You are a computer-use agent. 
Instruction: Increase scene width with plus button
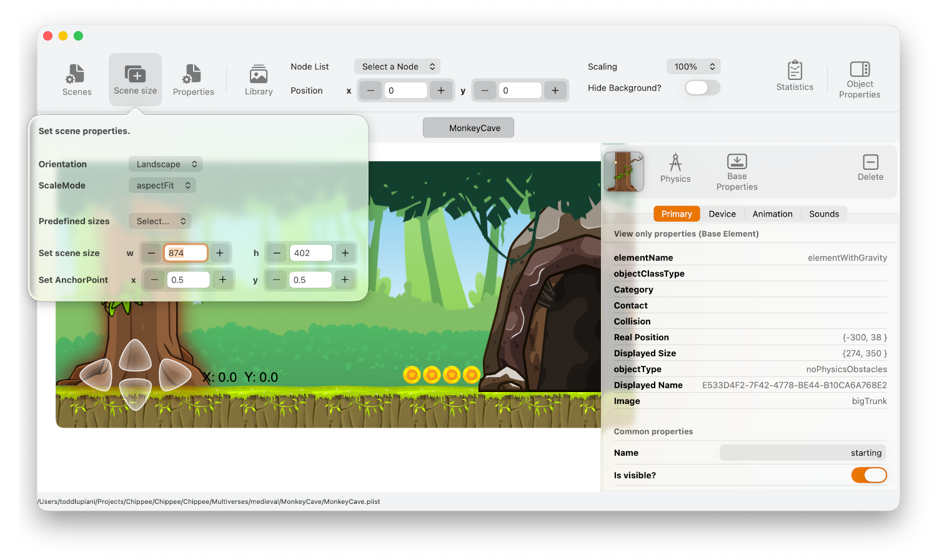(x=220, y=253)
